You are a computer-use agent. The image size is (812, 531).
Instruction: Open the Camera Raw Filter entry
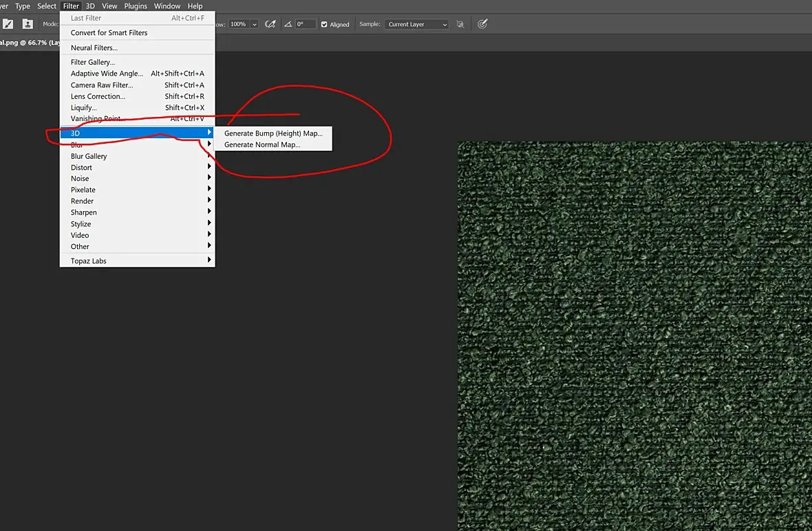(x=102, y=85)
